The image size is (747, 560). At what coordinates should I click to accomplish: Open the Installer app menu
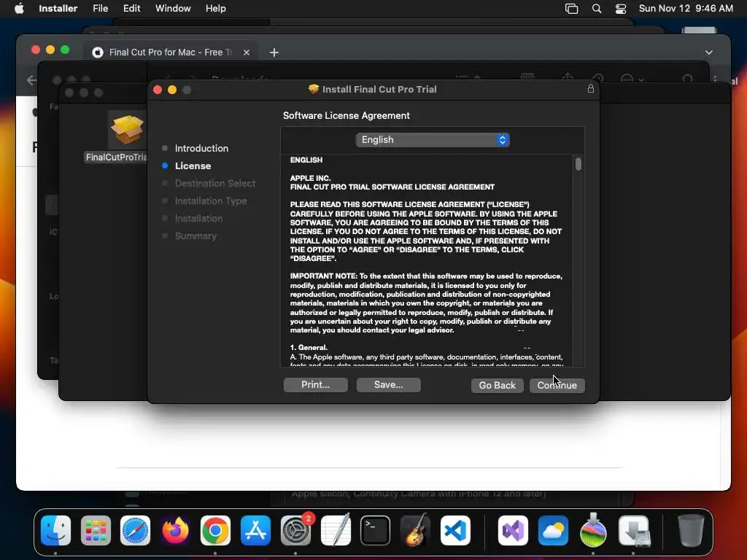58,8
